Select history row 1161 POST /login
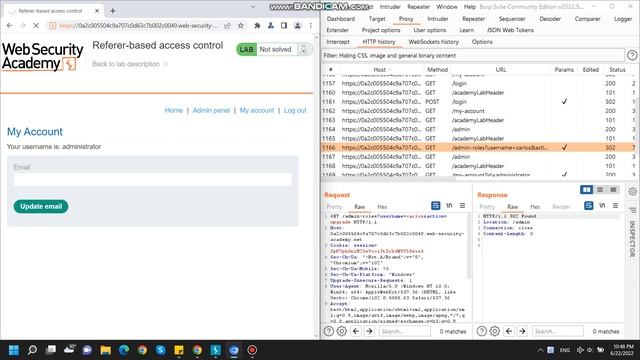Screen dimensions: 640x360 pyautogui.click(x=480, y=102)
